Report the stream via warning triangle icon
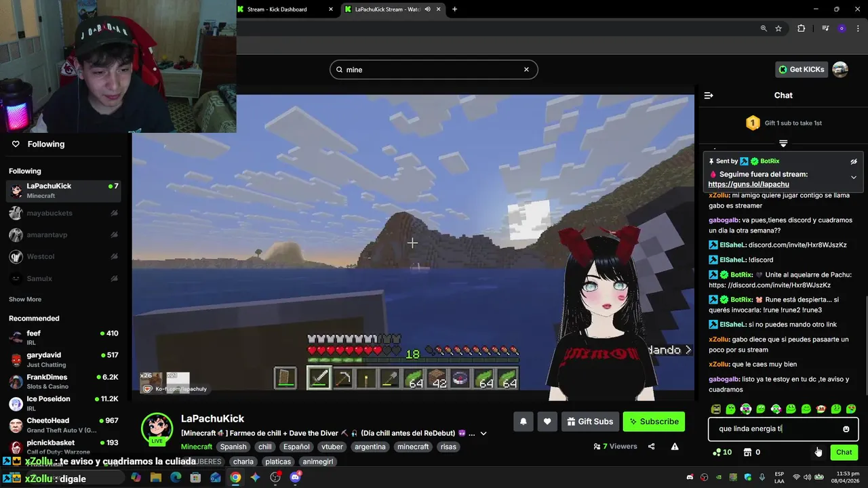This screenshot has width=868, height=488. (675, 447)
